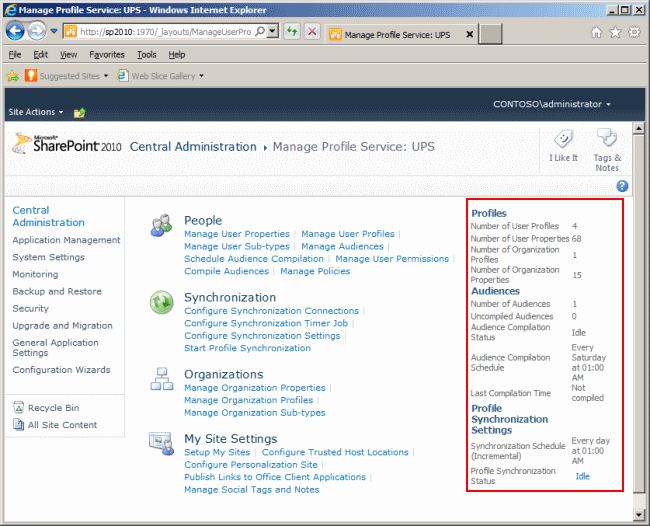Click the green Refresh arrows button
Screen dimensions: 650x526
(292, 32)
